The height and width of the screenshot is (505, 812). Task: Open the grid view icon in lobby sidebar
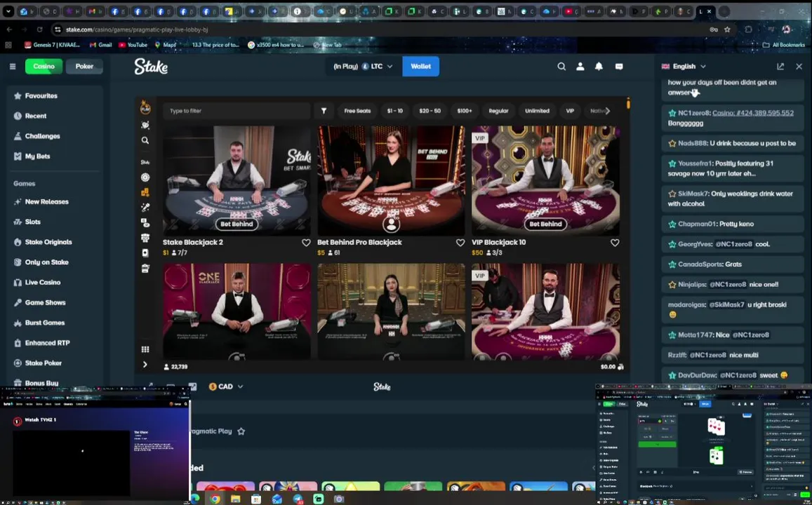pyautogui.click(x=145, y=349)
